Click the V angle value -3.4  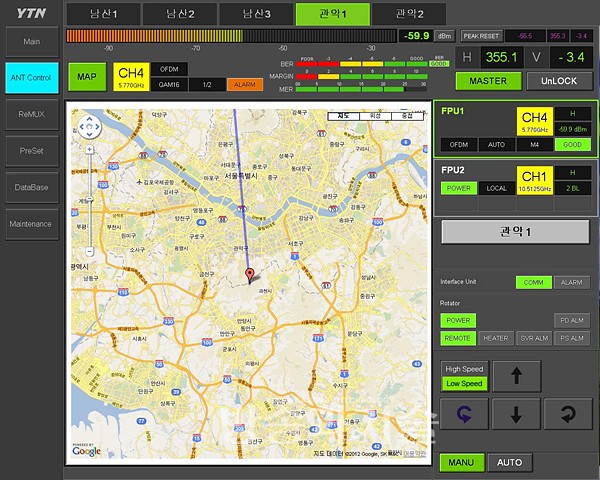(571, 57)
